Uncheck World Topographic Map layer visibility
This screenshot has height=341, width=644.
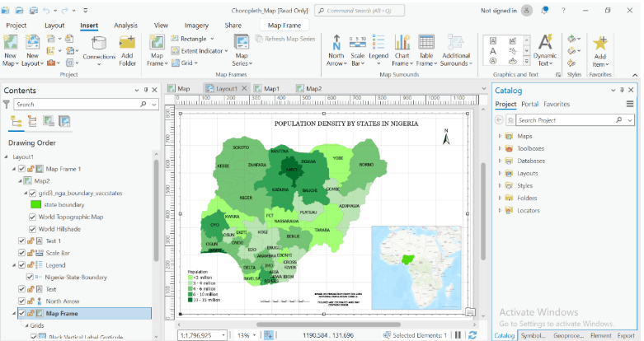click(32, 217)
